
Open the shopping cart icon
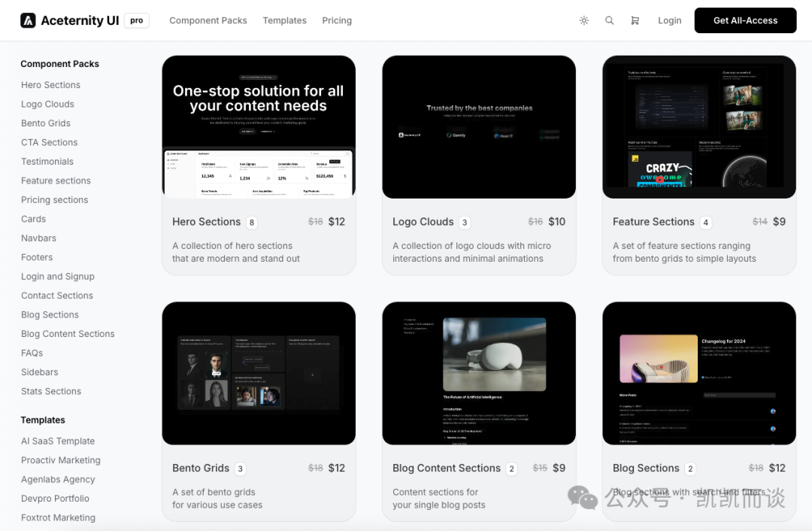point(635,21)
